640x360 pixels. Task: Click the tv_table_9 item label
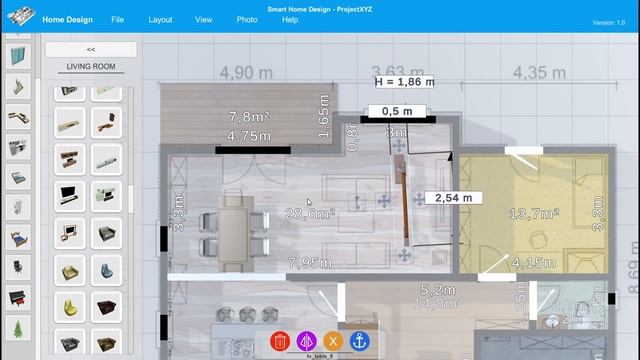pyautogui.click(x=320, y=356)
